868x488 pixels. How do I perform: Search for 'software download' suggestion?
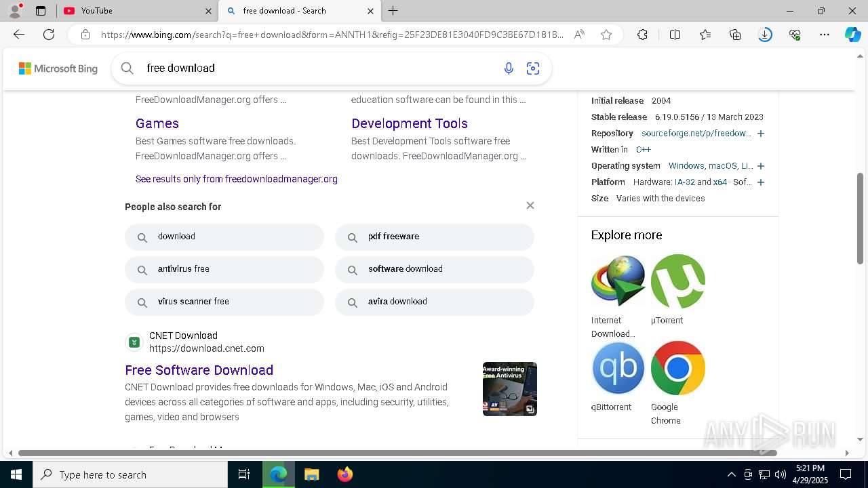[x=435, y=270]
